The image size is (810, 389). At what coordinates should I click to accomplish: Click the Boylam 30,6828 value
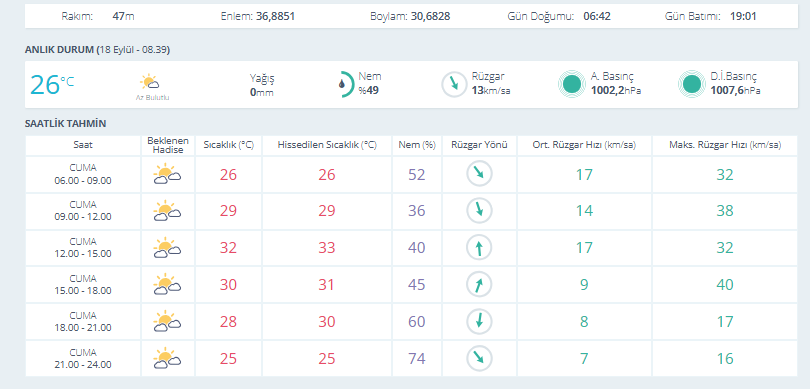click(430, 16)
